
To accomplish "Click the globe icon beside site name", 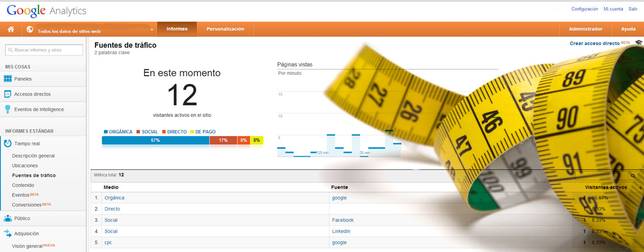I will coord(29,30).
